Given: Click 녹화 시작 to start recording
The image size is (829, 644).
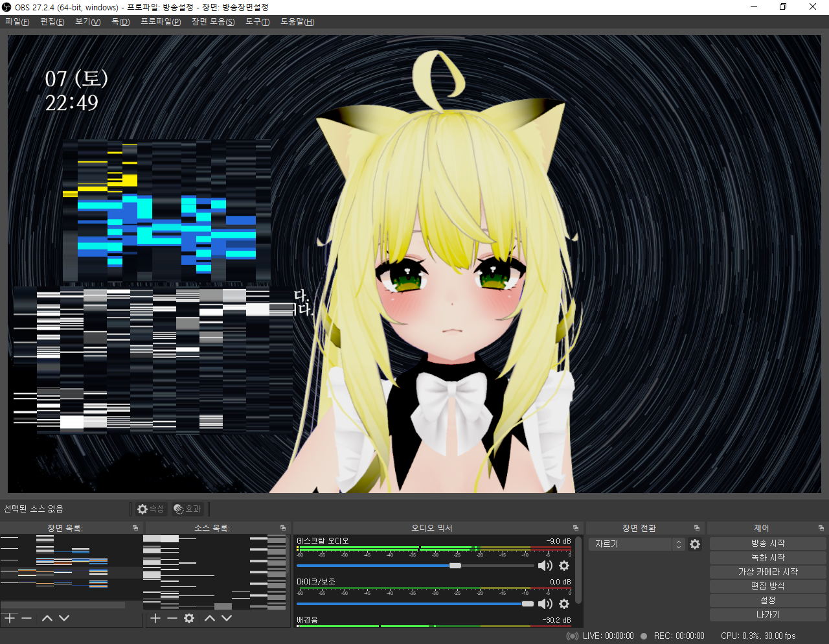Looking at the screenshot, I should pyautogui.click(x=767, y=557).
